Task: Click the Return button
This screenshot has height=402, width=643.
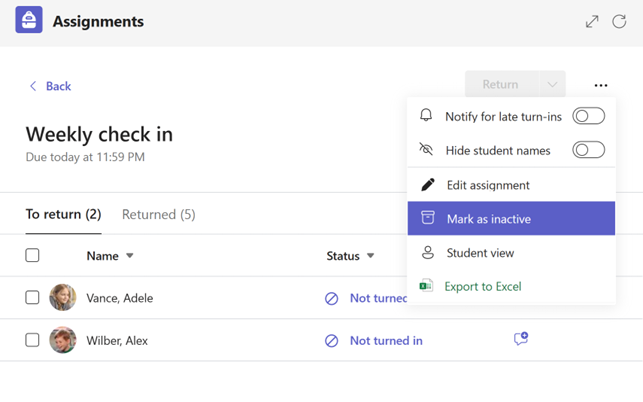Action: pos(502,84)
